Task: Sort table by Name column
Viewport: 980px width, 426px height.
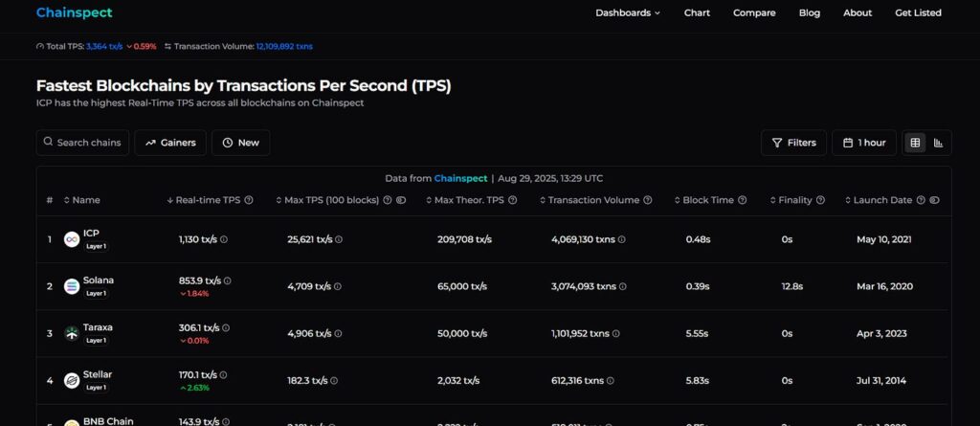Action: pos(82,200)
